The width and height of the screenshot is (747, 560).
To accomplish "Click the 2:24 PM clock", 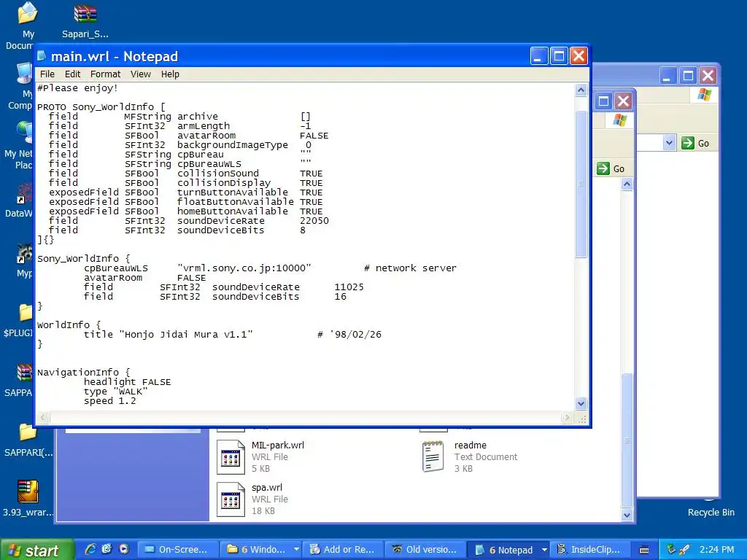I will pyautogui.click(x=717, y=550).
